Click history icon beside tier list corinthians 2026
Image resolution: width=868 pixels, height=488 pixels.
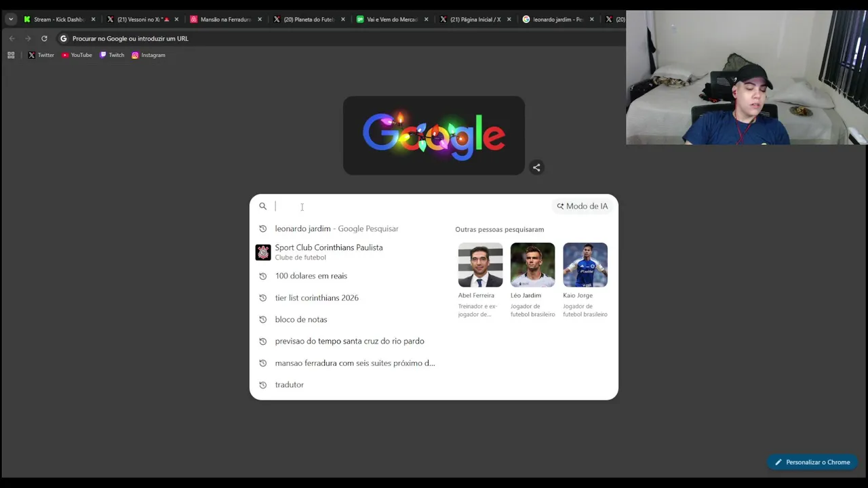tap(263, 298)
